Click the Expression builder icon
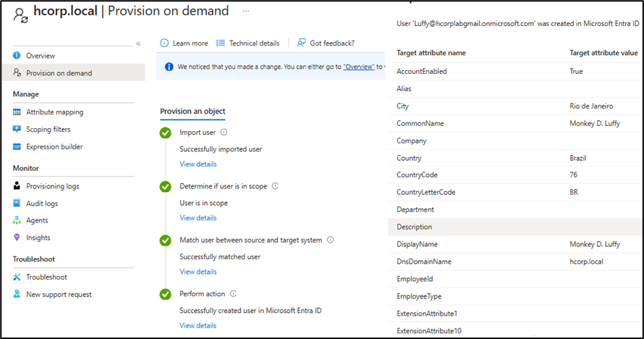Image resolution: width=644 pixels, height=339 pixels. click(17, 147)
